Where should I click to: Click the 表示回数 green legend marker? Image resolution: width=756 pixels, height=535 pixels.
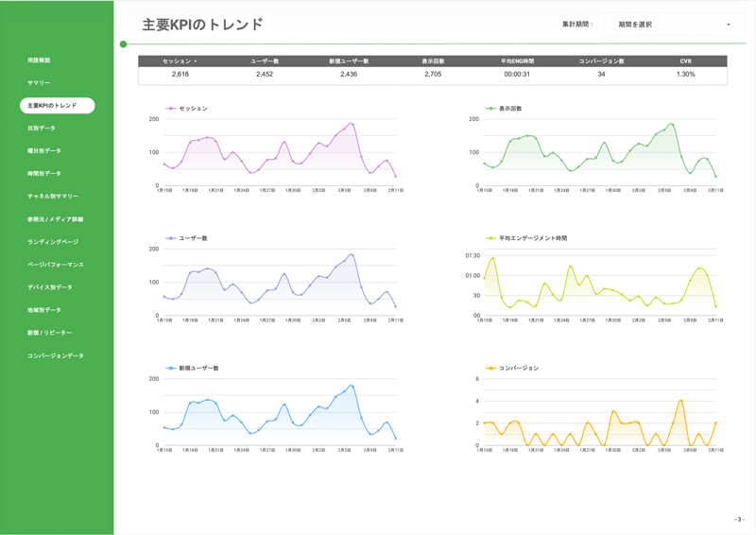click(490, 109)
